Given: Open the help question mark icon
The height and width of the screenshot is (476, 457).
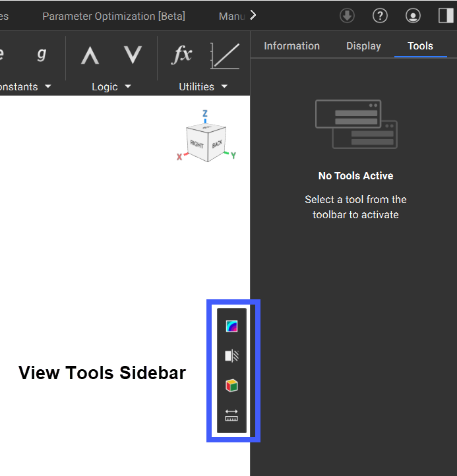Looking at the screenshot, I should pyautogui.click(x=380, y=15).
